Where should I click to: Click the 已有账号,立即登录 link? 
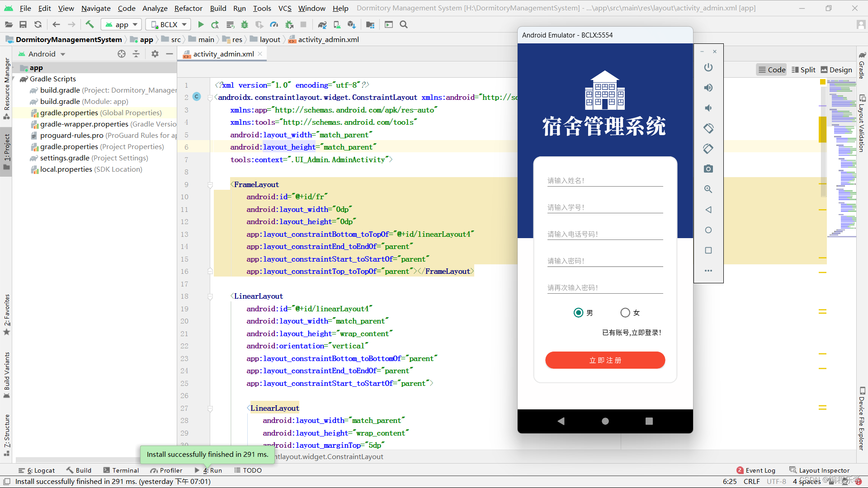pos(632,332)
